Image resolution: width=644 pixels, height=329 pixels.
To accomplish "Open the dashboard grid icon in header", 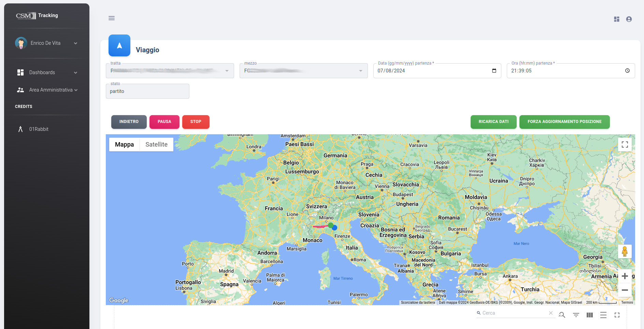I will (x=617, y=19).
